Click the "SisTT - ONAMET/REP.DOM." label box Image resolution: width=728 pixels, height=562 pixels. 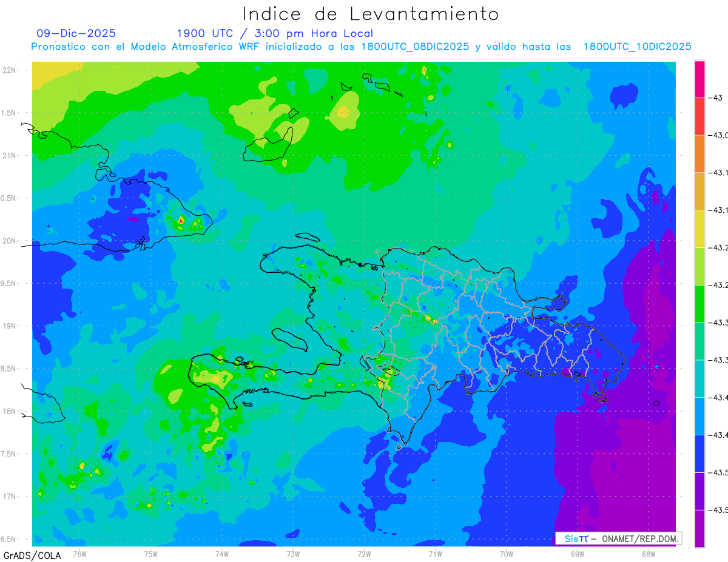(x=618, y=538)
